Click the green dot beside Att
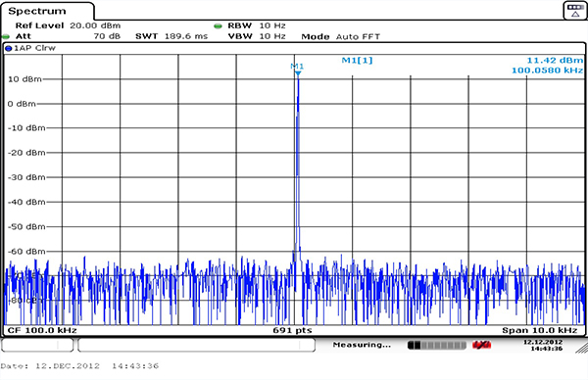 tap(6, 36)
